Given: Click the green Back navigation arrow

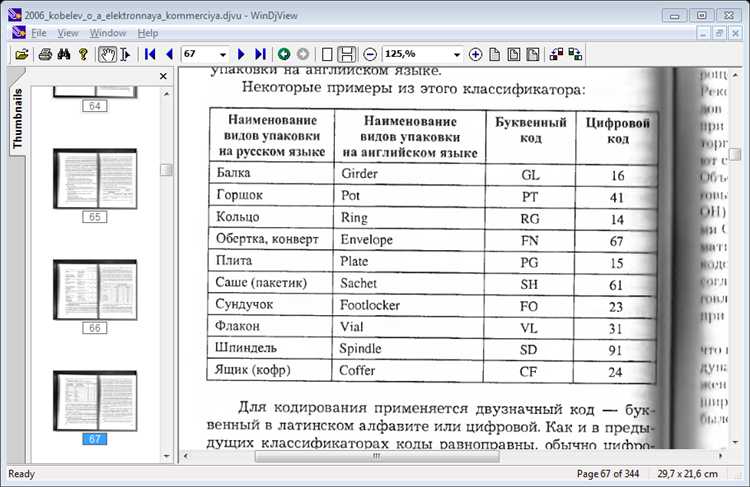Looking at the screenshot, I should click(284, 55).
